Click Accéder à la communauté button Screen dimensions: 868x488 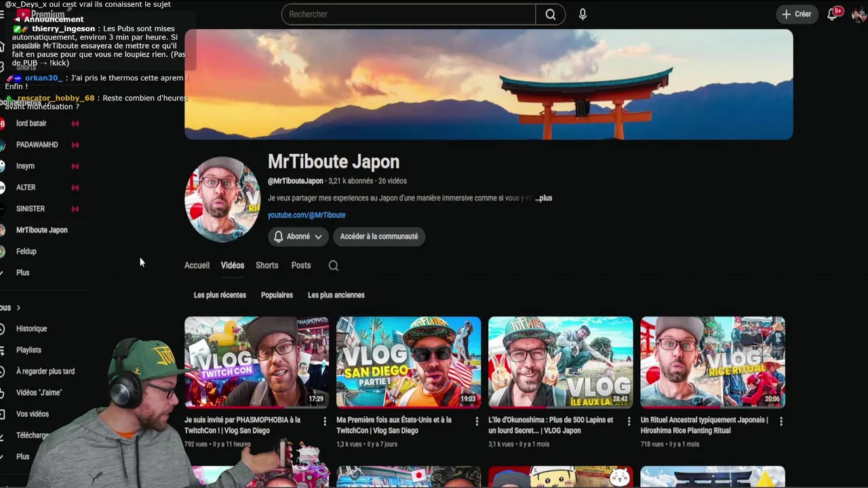(x=379, y=237)
